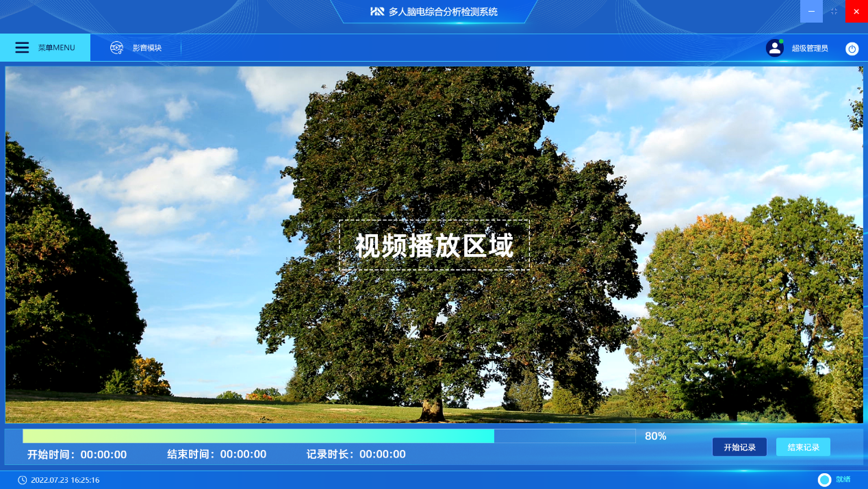Click the power logout icon
Image resolution: width=868 pixels, height=489 pixels.
tap(852, 49)
